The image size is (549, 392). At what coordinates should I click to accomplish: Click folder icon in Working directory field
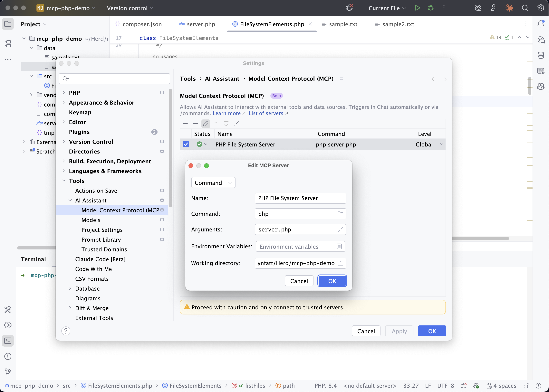click(x=340, y=263)
